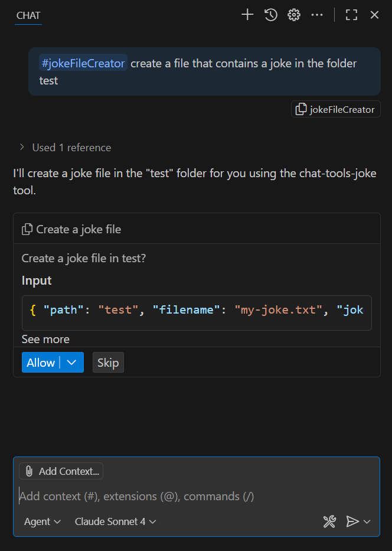Click Allow to run the joke tool

click(x=41, y=363)
